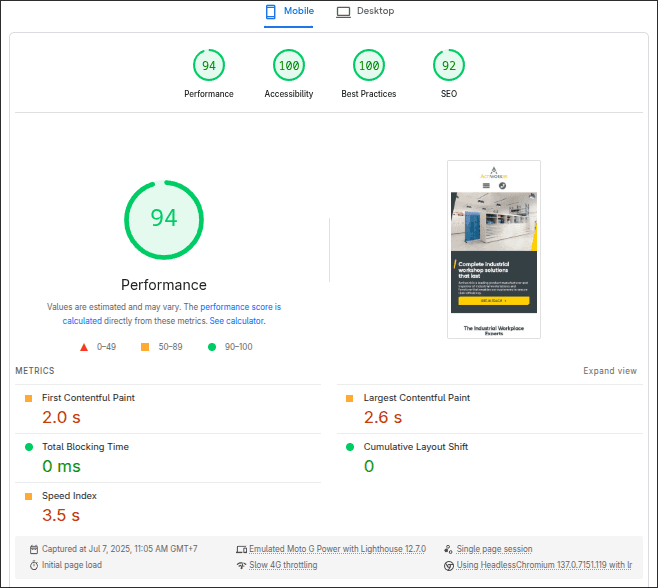Click the Accessibility label
658x588 pixels.
coord(289,94)
